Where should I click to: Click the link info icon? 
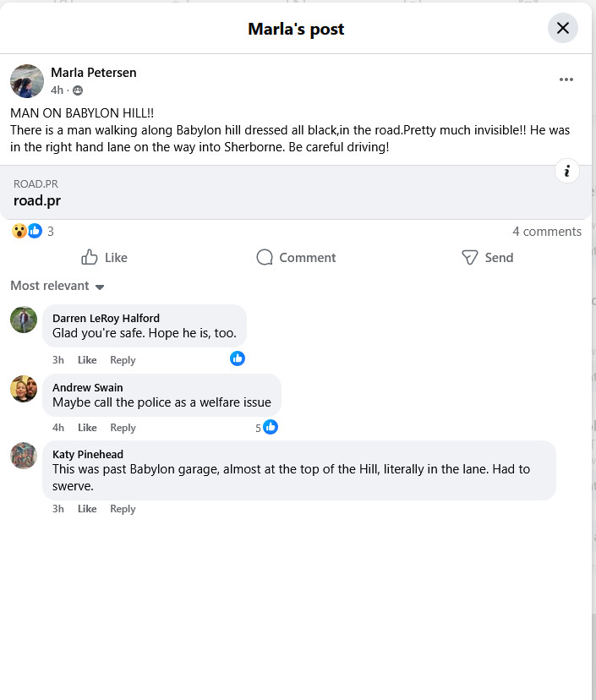[x=566, y=172]
